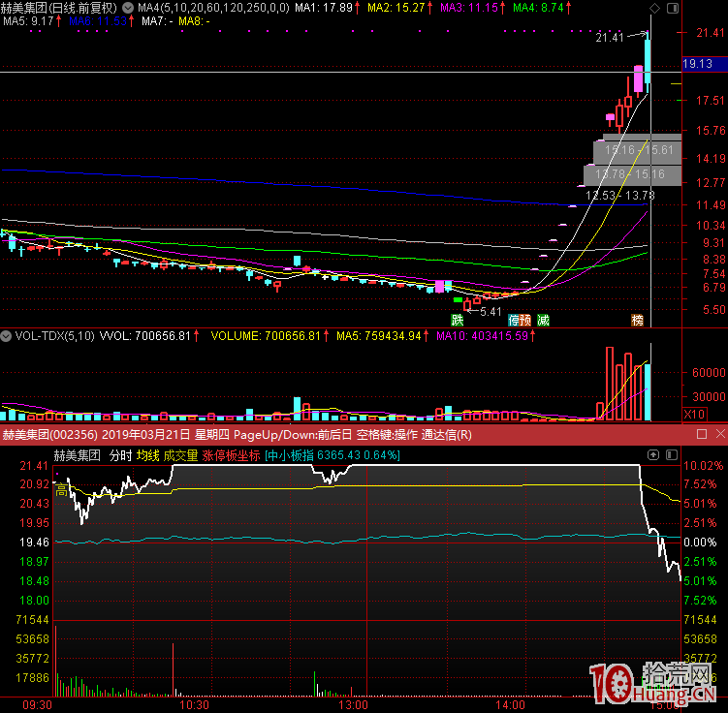728x713 pixels.
Task: Click the 12.53 - 13.78 gap label
Action: tap(619, 196)
